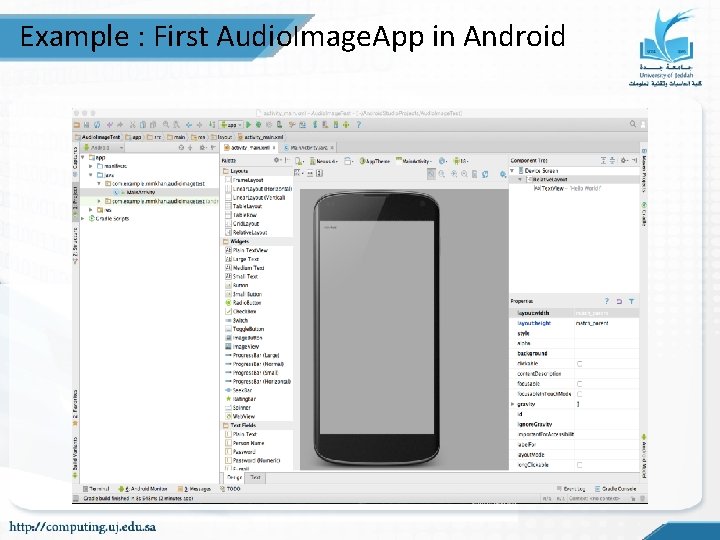Click the Paste icon in the toolbar
Screen dimensions: 720x540
[153, 124]
